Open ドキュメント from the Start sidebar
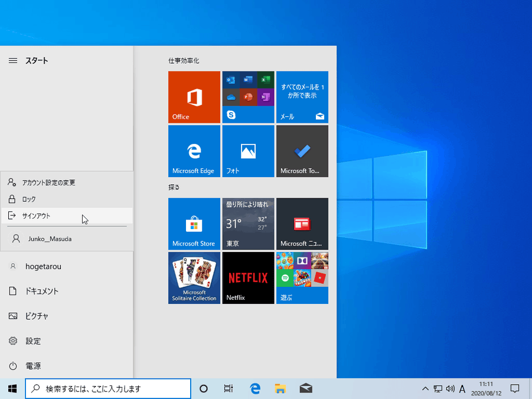The image size is (532, 399). [67, 291]
